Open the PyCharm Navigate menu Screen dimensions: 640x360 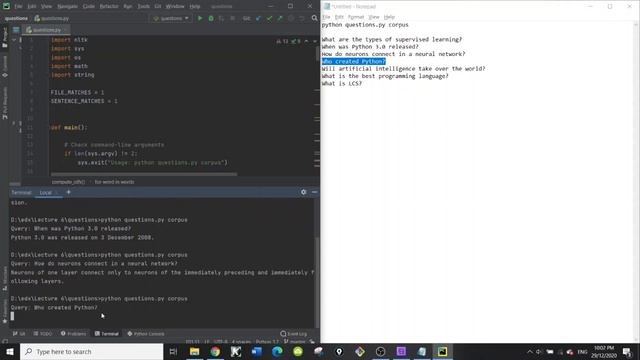pos(67,7)
